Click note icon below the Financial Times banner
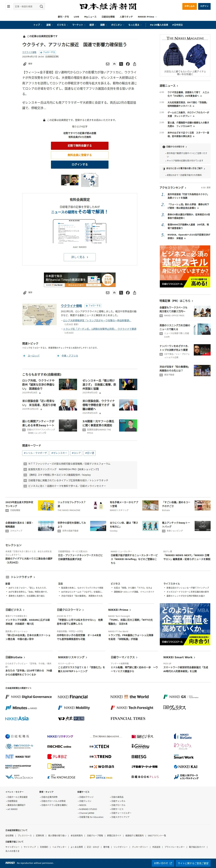 pos(114,293)
